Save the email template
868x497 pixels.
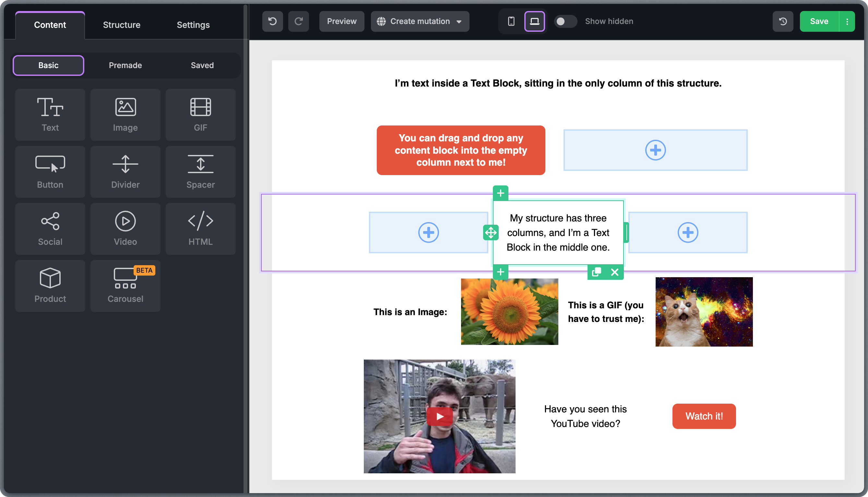(x=819, y=21)
